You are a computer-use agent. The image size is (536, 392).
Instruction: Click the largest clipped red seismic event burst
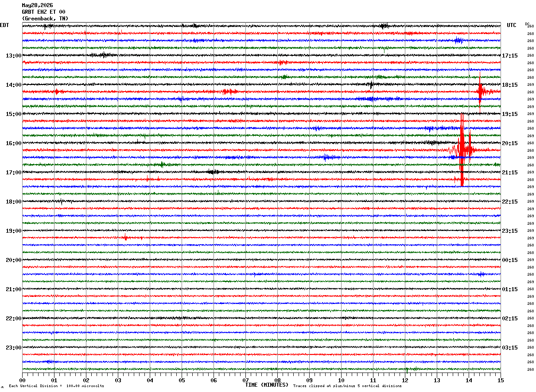[462, 150]
